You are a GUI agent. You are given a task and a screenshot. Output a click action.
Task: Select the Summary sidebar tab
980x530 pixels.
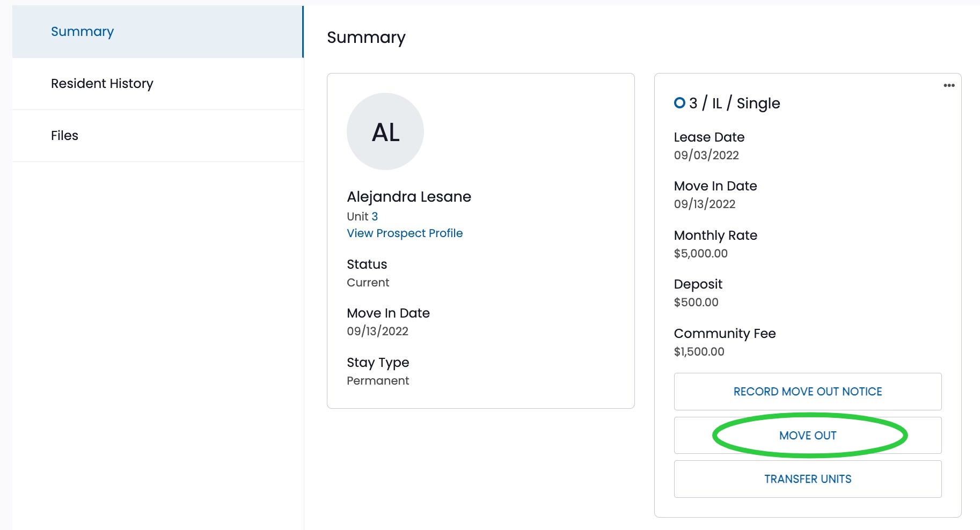(82, 32)
